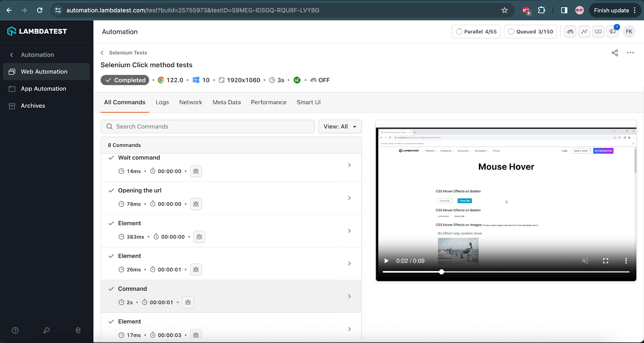Image resolution: width=644 pixels, height=343 pixels.
Task: Go back using the browser back arrow
Action: pyautogui.click(x=9, y=10)
